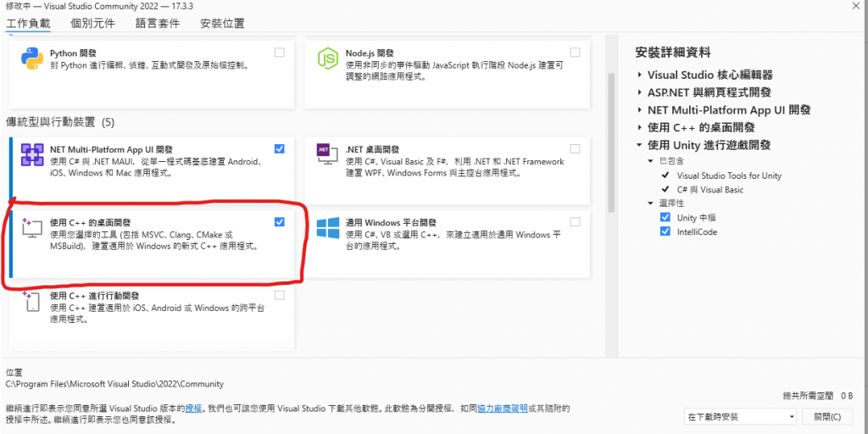The width and height of the screenshot is (868, 434).
Task: Select the .NET 桌面開發 card title
Action: pos(372,149)
